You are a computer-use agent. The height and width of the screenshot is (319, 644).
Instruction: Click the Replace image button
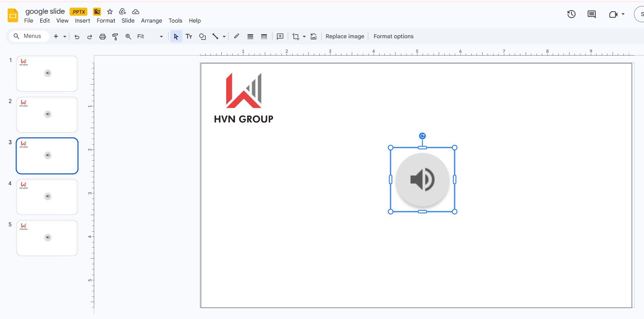(x=345, y=37)
